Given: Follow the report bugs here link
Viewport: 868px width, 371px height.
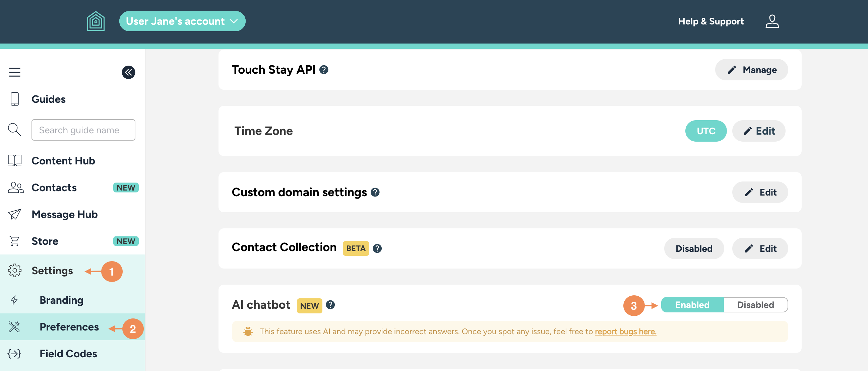Looking at the screenshot, I should coord(625,331).
